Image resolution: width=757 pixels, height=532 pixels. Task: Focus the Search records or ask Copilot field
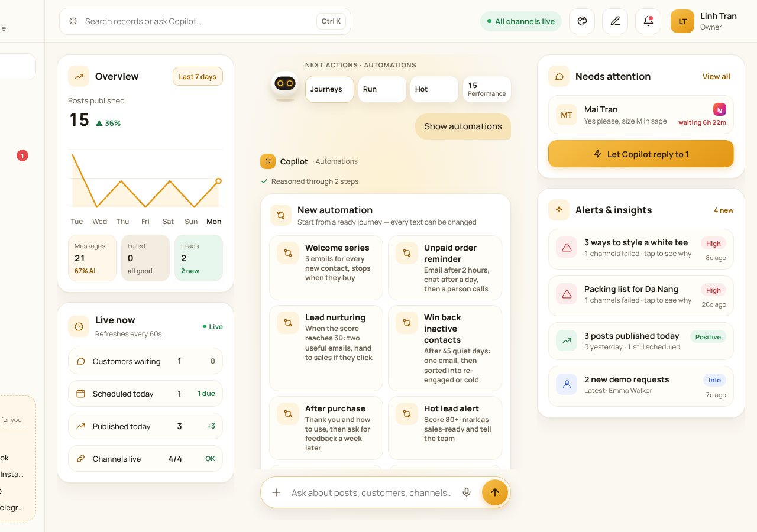(x=205, y=21)
